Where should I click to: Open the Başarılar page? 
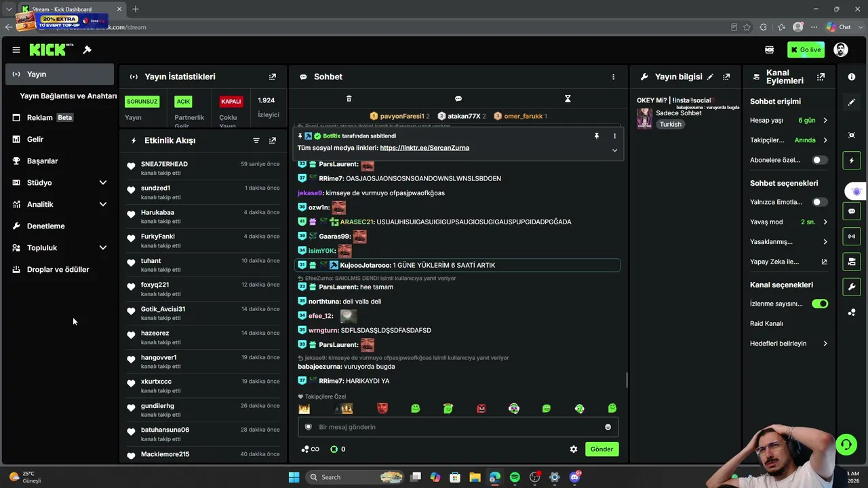tap(60, 161)
